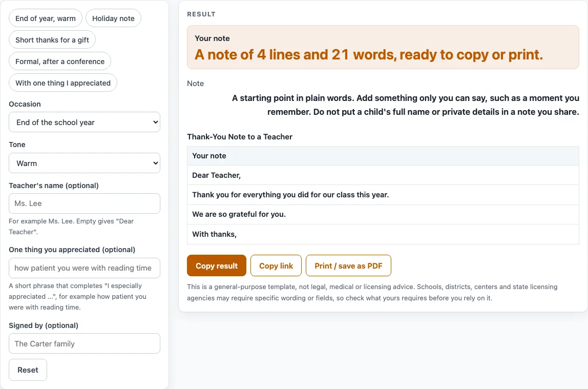This screenshot has width=588, height=389.
Task: Copy the note with "Copy result"
Action: [216, 265]
